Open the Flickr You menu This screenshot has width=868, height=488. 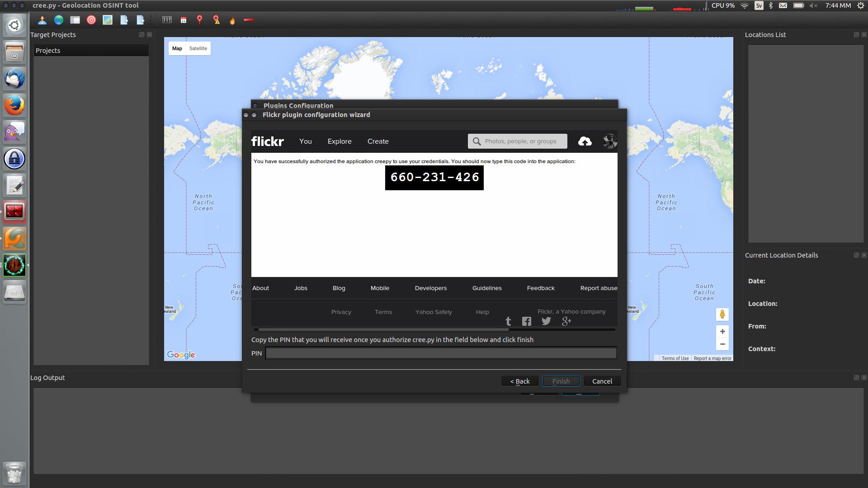306,141
